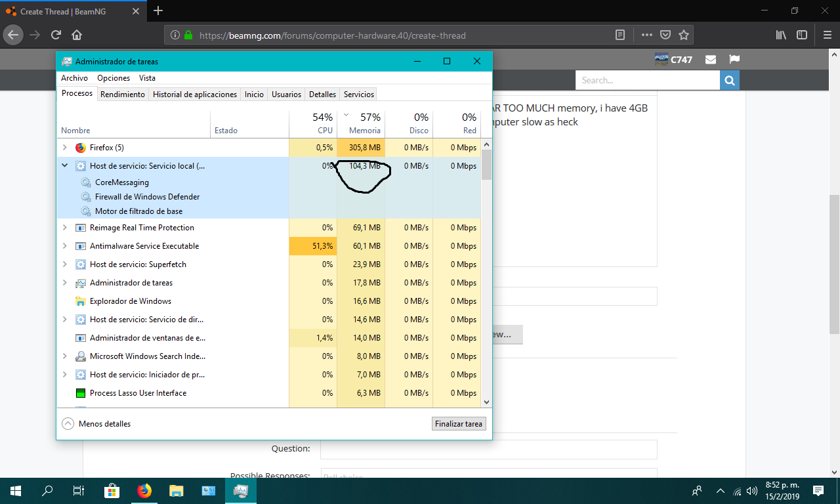Sort processes by the Nombre column

coord(134,123)
